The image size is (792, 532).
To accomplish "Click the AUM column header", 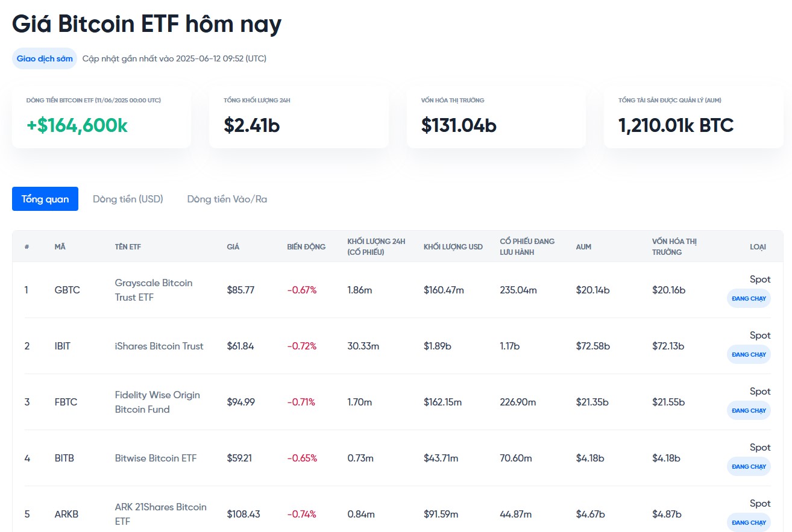I will click(583, 246).
